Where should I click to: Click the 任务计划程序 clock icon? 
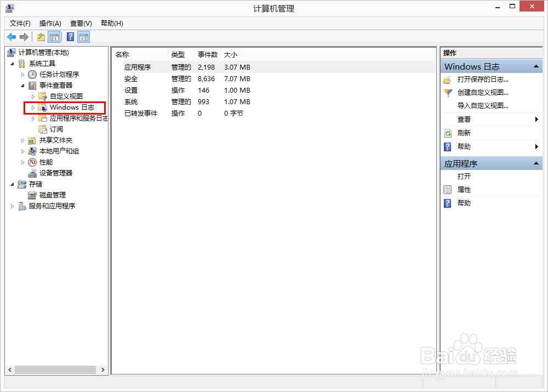click(x=32, y=75)
